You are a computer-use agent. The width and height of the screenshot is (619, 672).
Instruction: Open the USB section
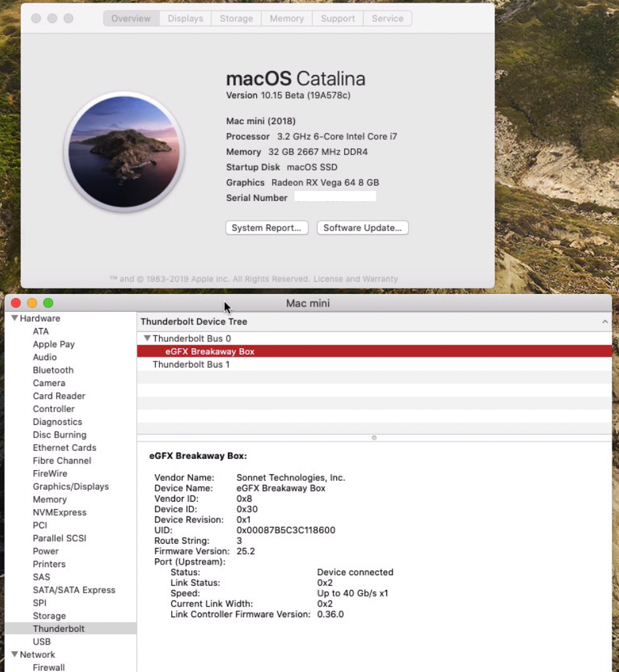click(x=41, y=641)
